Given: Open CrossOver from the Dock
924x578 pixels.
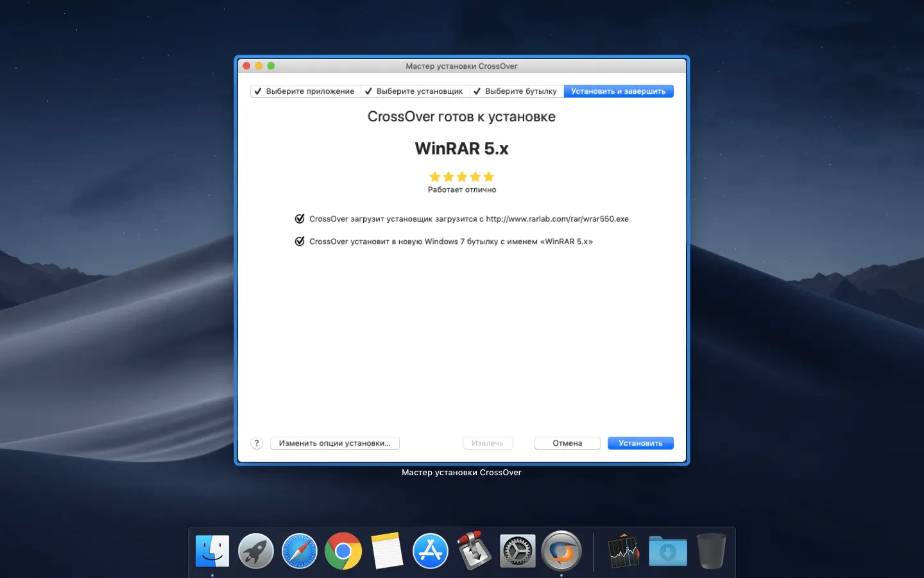Looking at the screenshot, I should (561, 550).
